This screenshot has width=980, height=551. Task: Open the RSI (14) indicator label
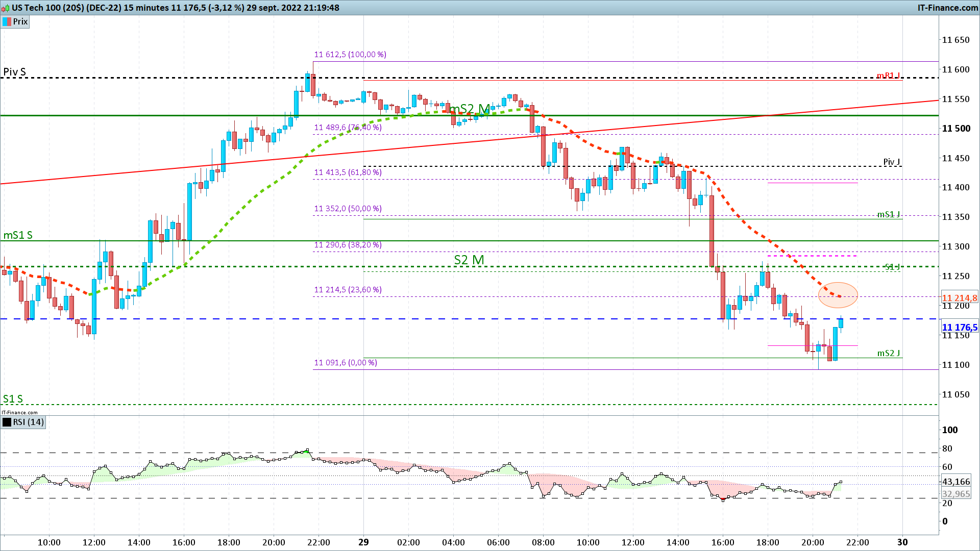coord(28,422)
